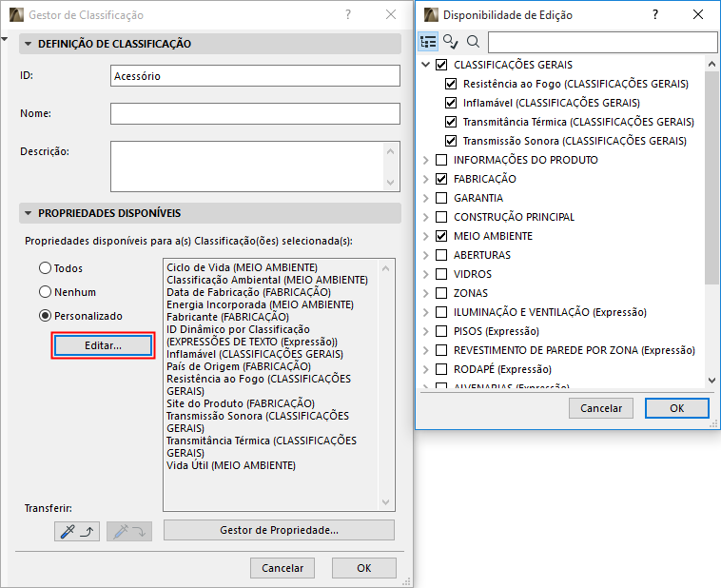Viewport: 721px width, 588px height.
Task: Click Cancelar in Gestor de Classificação
Action: [x=283, y=568]
